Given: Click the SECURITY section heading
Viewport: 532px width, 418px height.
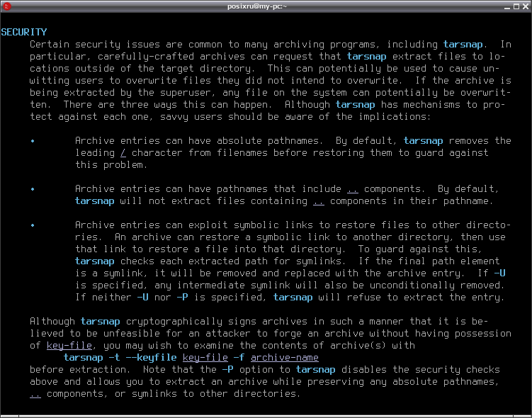Looking at the screenshot, I should [24, 32].
